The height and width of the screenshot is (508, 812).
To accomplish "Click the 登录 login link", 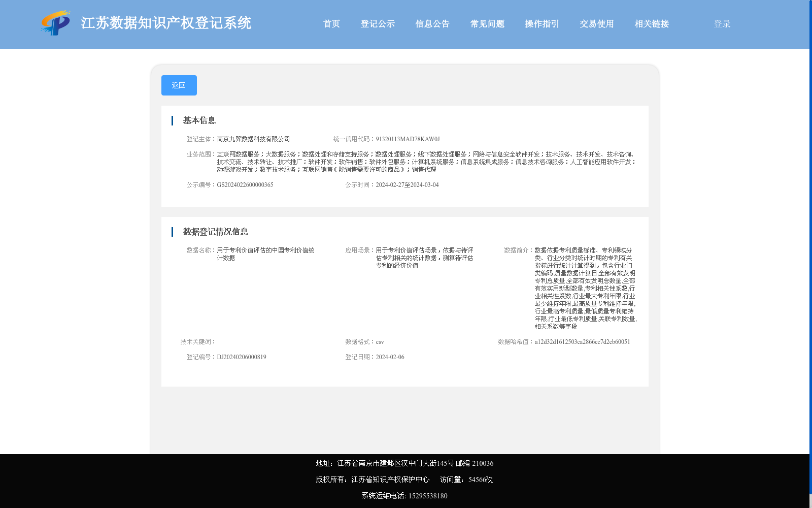I will (722, 24).
